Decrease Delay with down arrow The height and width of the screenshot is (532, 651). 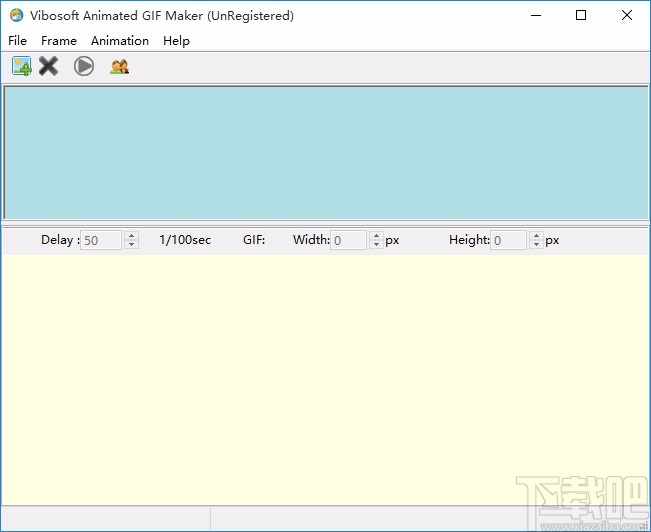pos(131,245)
